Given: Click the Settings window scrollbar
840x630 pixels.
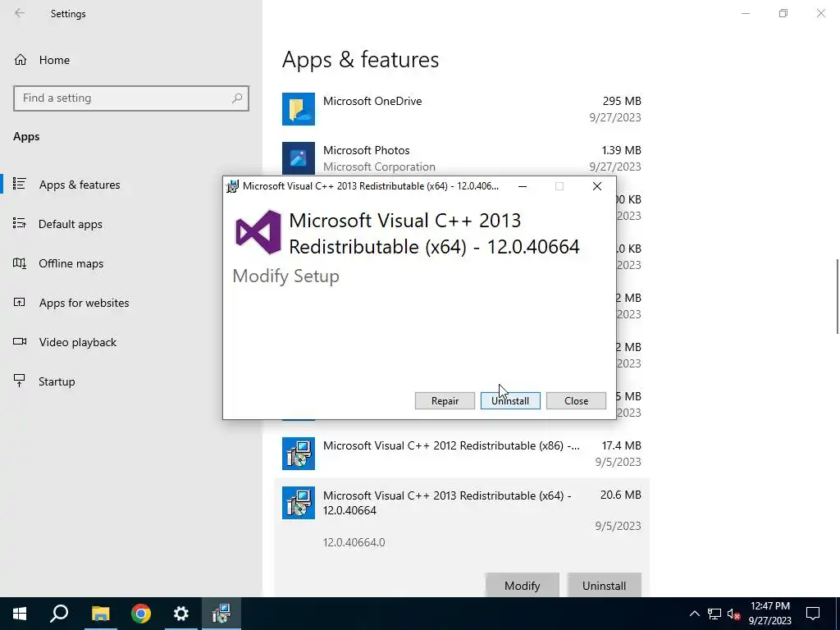Looking at the screenshot, I should click(837, 296).
